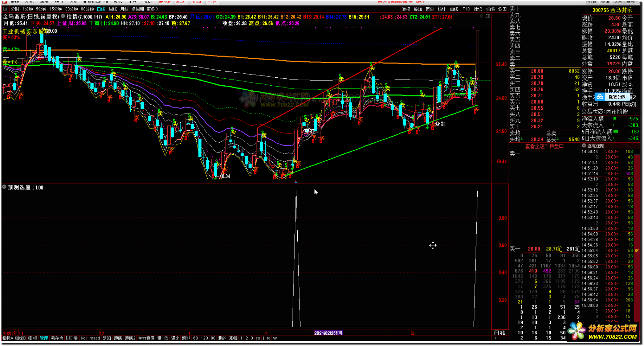Select the yy indicator tab
Viewport: 644px width, 346px height.
coord(275,338)
